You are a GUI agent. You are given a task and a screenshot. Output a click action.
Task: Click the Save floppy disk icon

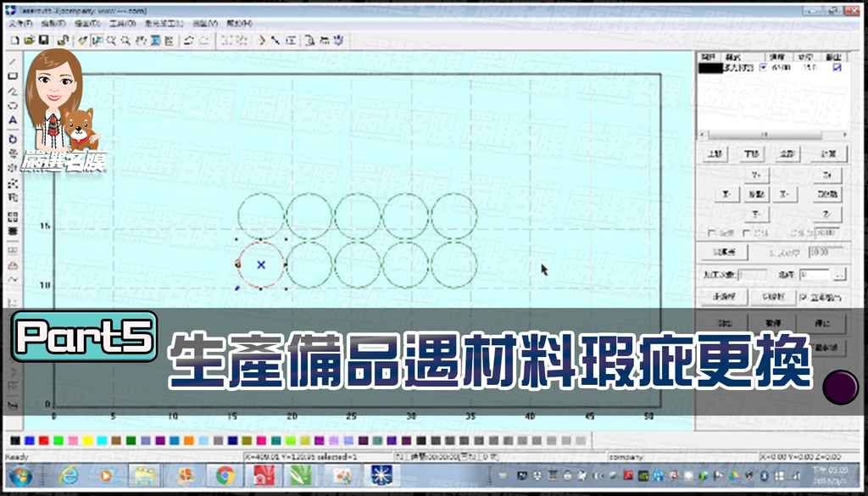coord(44,40)
